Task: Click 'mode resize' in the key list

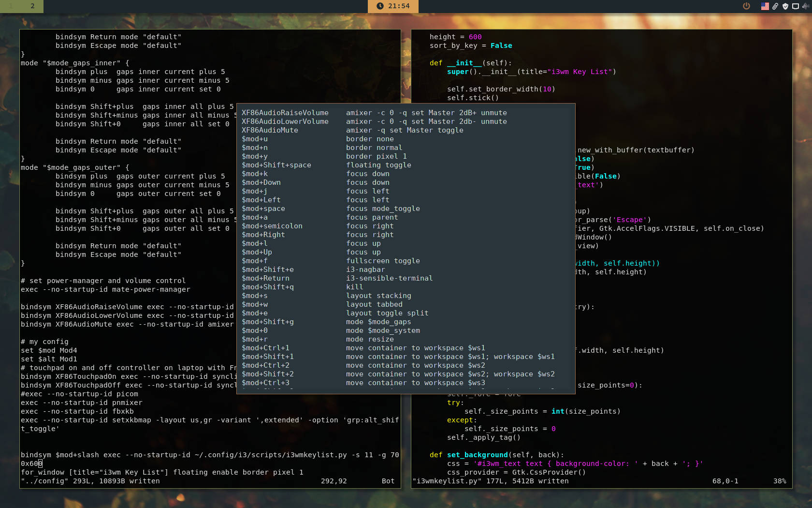Action: [x=370, y=339]
